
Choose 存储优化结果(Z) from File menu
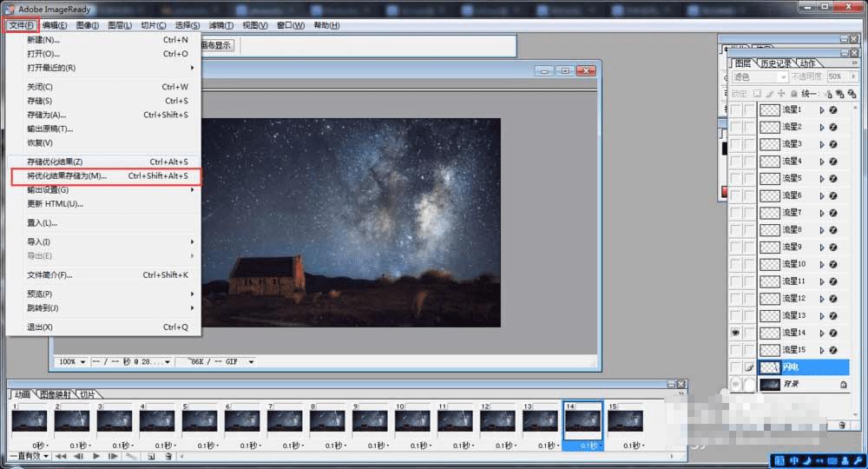[x=105, y=162]
